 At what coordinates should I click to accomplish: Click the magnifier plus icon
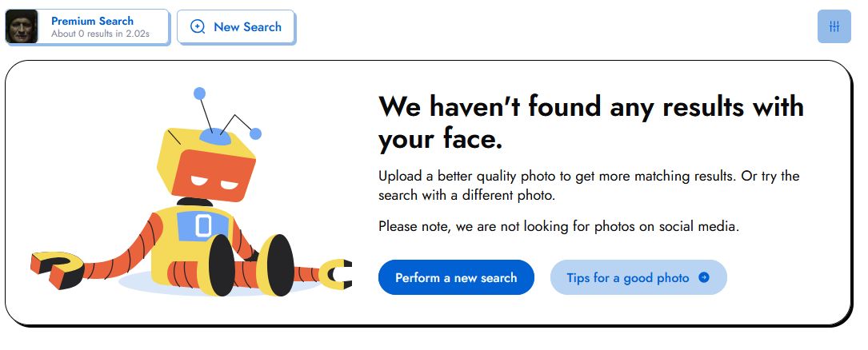(198, 27)
